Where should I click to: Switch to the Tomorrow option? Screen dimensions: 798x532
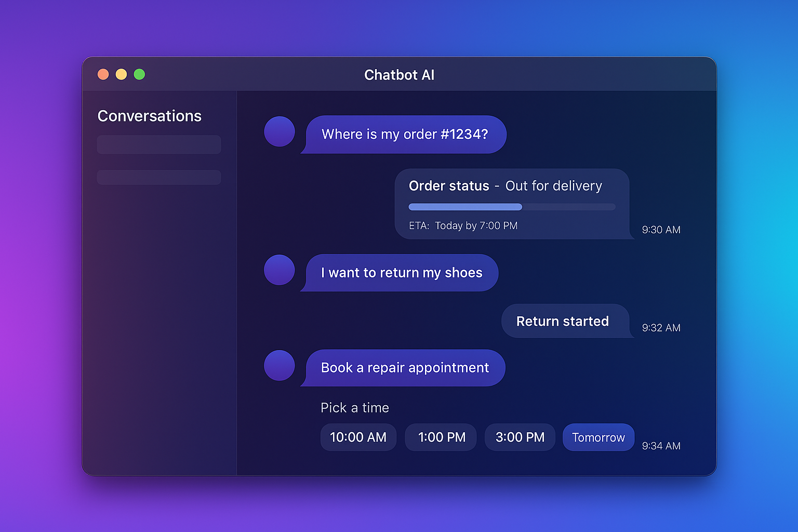598,437
